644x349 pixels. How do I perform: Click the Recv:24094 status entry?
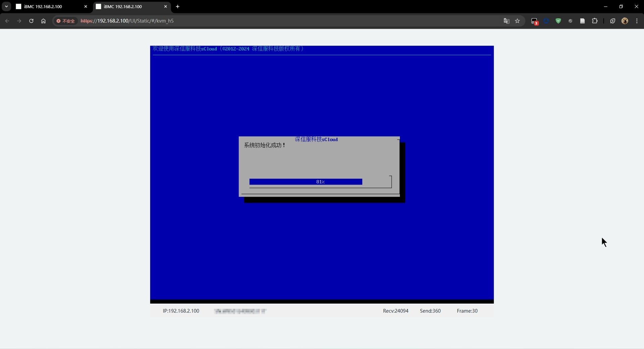(396, 311)
